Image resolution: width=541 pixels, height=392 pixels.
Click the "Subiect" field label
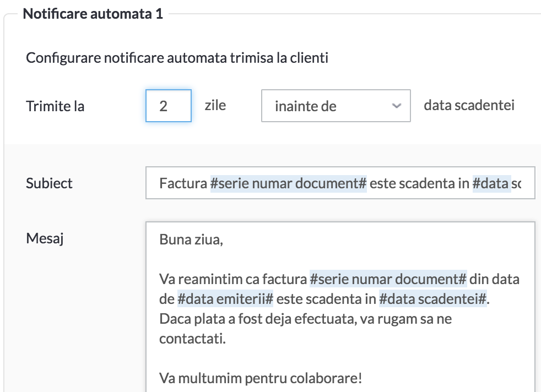click(x=49, y=183)
